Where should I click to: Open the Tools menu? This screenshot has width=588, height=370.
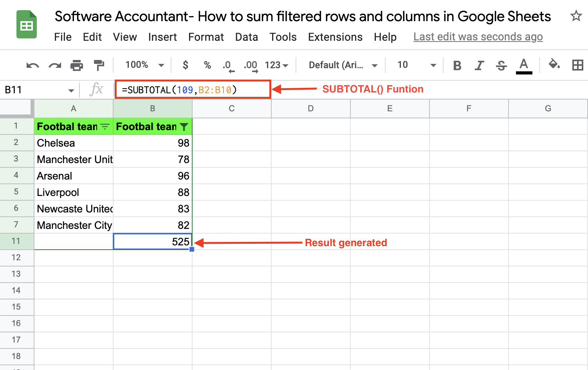click(283, 37)
